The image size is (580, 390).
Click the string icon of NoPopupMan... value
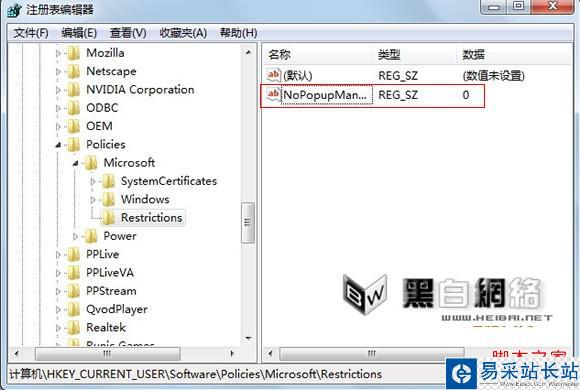(274, 95)
